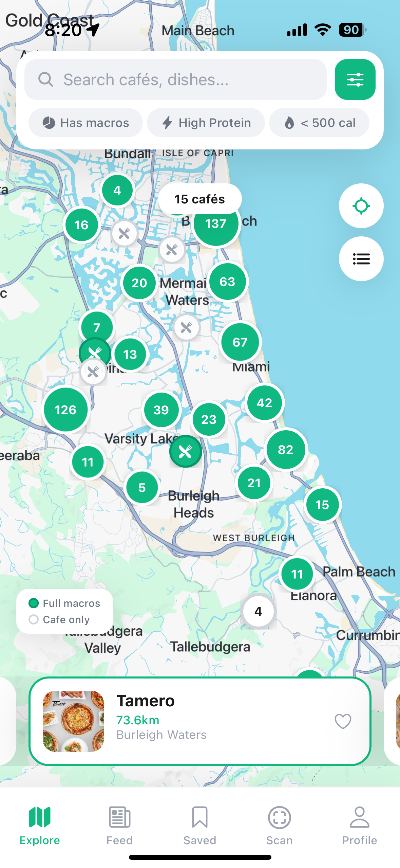
Task: Open the cluster marker labeled 23
Action: 209,419
